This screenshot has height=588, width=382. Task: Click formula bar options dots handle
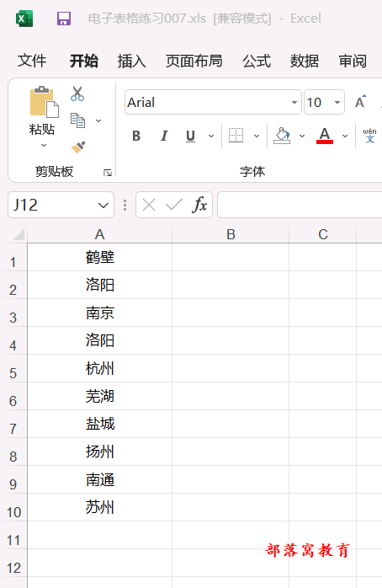point(125,205)
